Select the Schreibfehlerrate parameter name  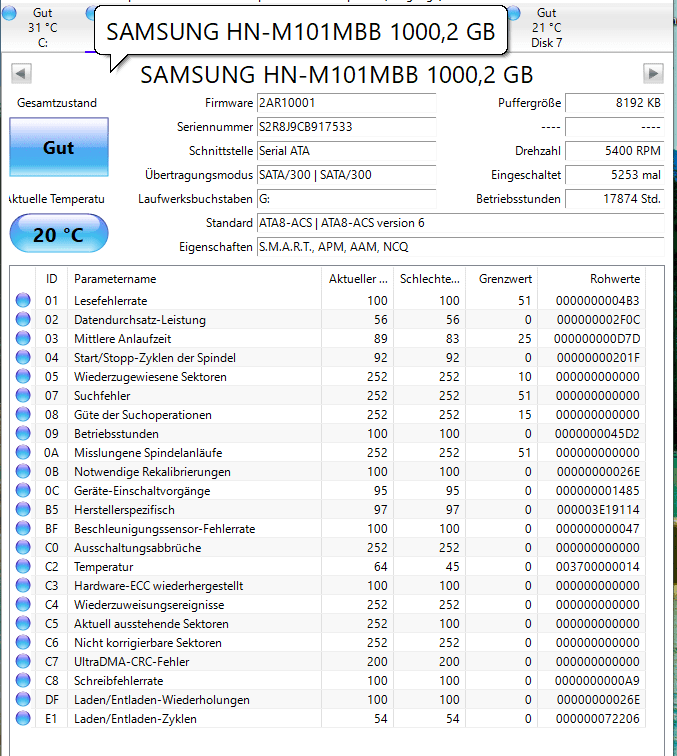tap(118, 681)
